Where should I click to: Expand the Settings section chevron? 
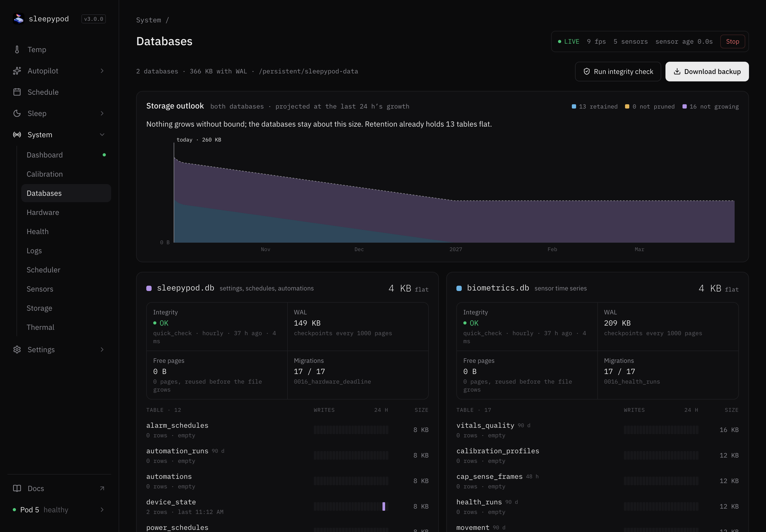102,349
